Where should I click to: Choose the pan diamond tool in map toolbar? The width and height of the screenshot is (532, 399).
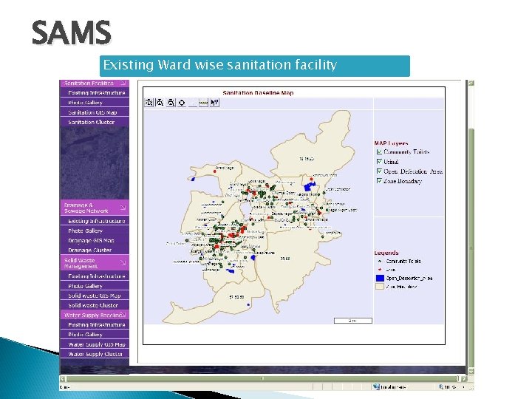[x=182, y=103]
